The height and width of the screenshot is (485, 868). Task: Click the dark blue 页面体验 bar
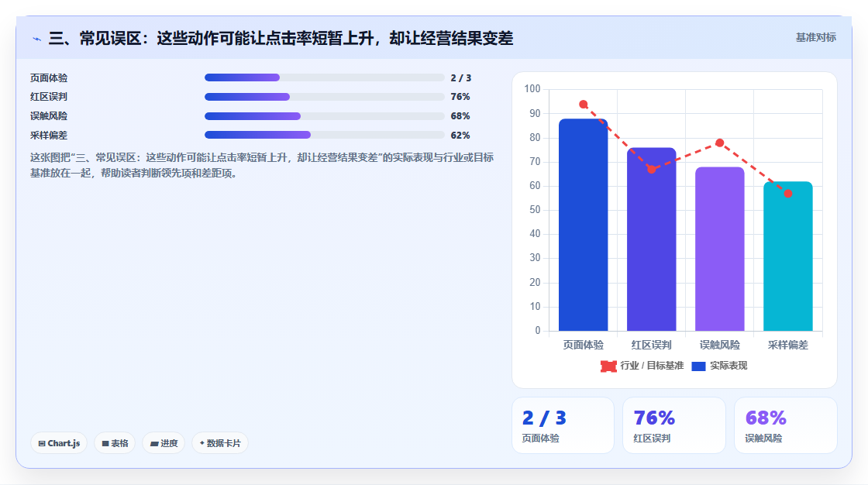point(583,225)
